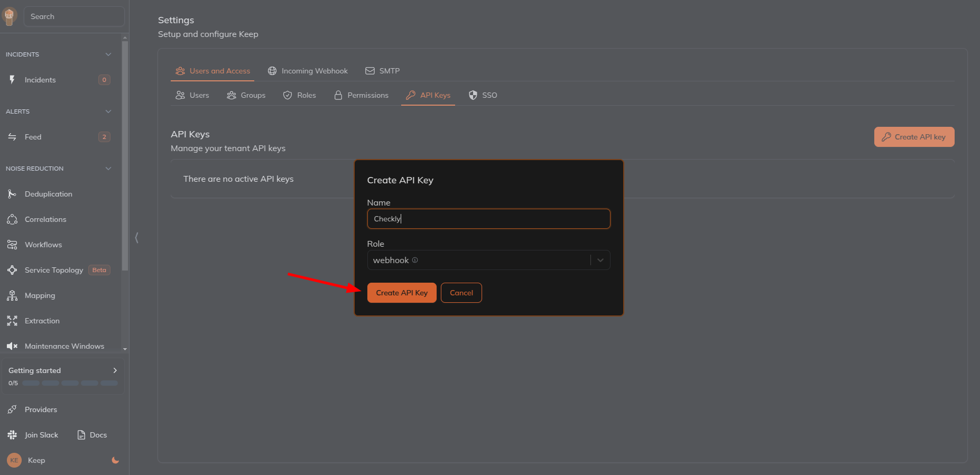Collapse the ALERTS section
The height and width of the screenshot is (475, 980).
coord(108,111)
